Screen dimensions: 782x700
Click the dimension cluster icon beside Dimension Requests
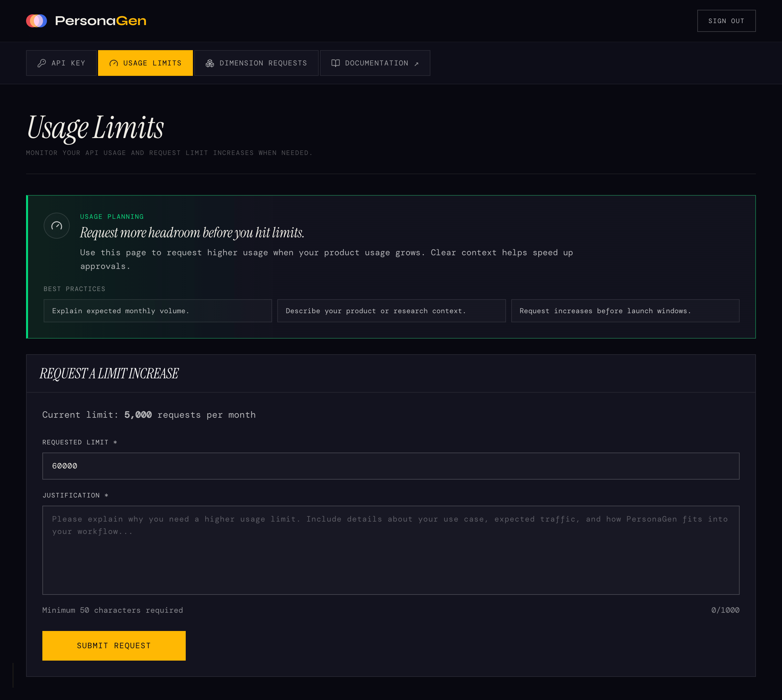click(x=210, y=63)
